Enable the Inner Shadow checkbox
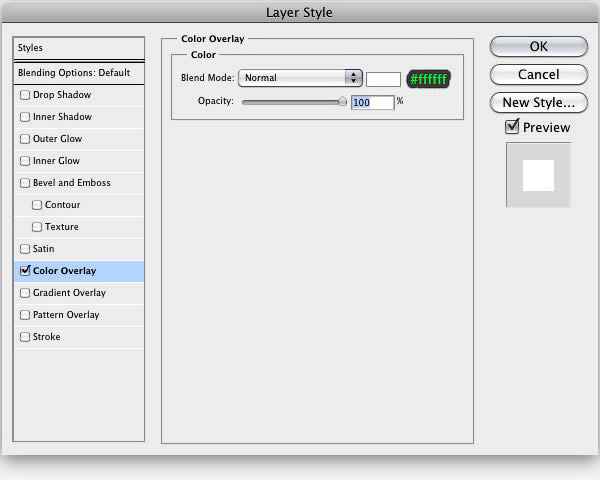 coord(25,117)
